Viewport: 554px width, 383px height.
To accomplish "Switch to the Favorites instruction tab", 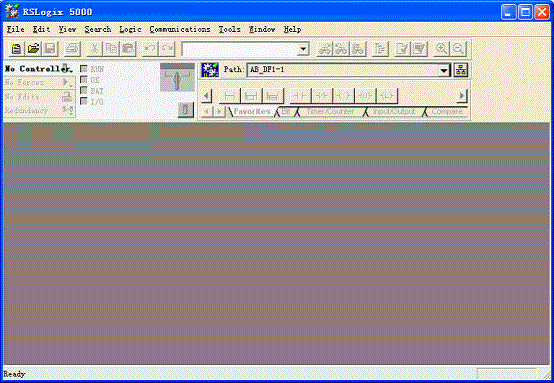I will point(252,111).
